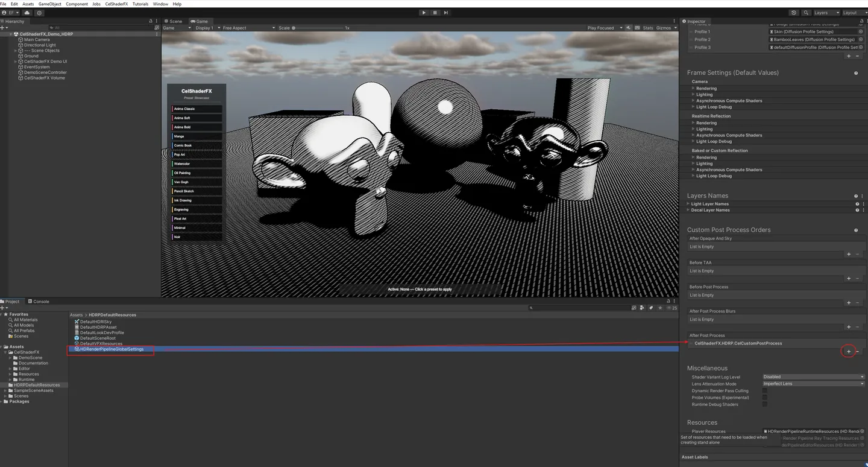Enable Dynamic Render Pass Culling checkbox

coord(765,391)
